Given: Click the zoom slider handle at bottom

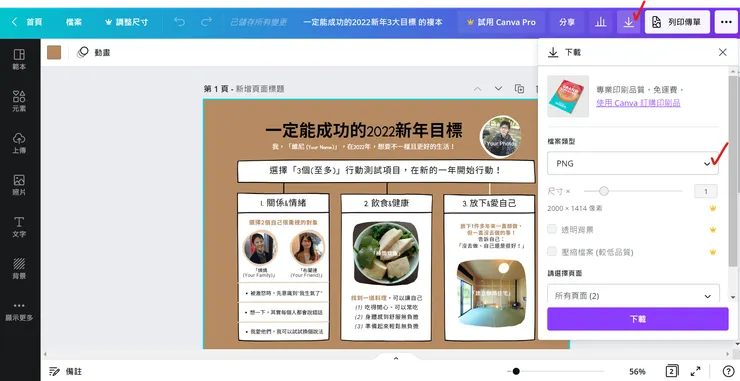Looking at the screenshot, I should [x=516, y=371].
